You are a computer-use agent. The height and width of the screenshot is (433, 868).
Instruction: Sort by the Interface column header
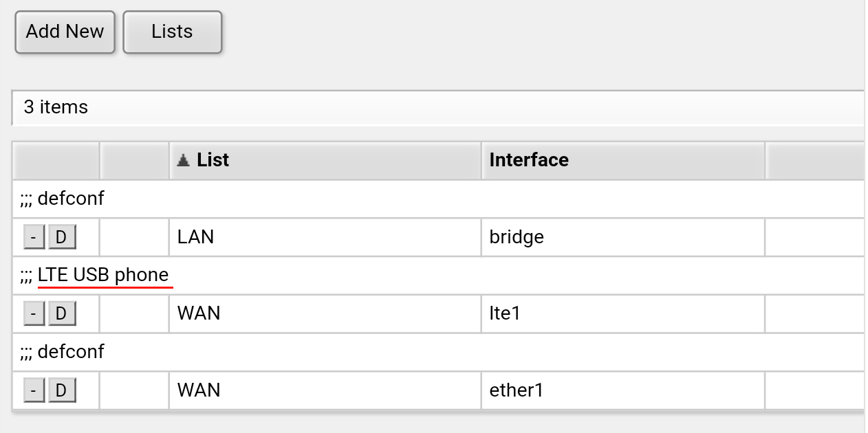point(528,160)
